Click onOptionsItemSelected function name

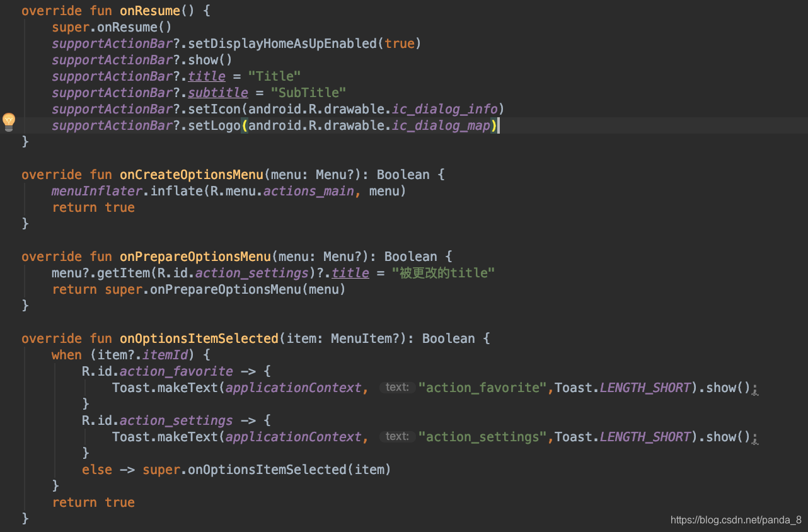(199, 338)
